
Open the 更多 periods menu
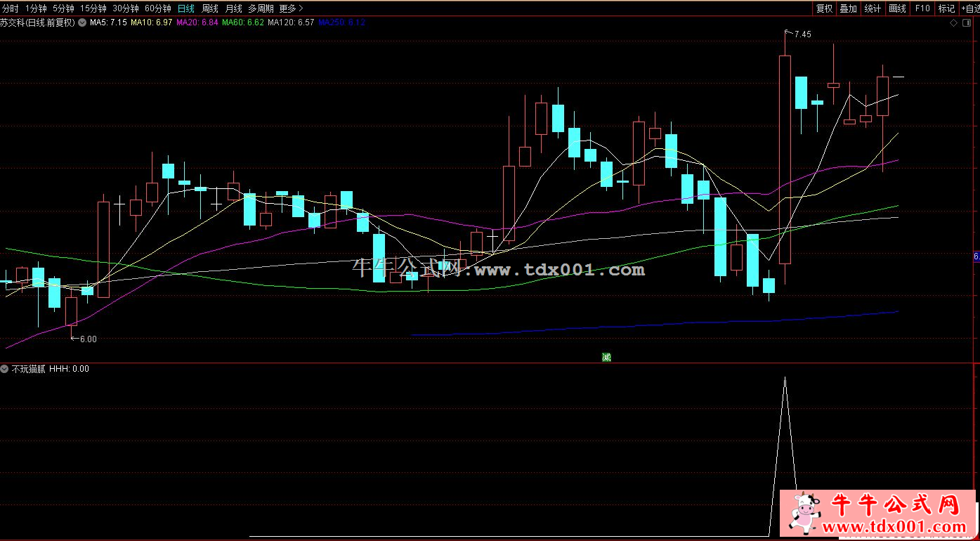coord(291,8)
